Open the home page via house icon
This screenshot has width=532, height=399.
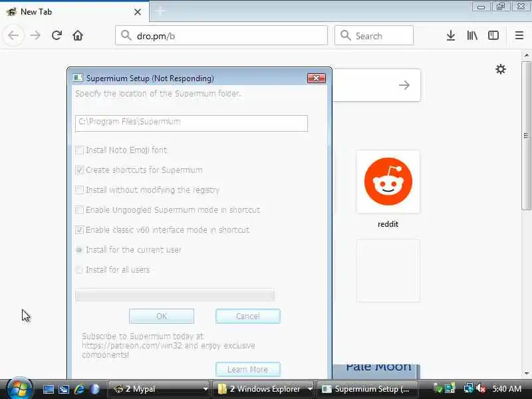(78, 35)
